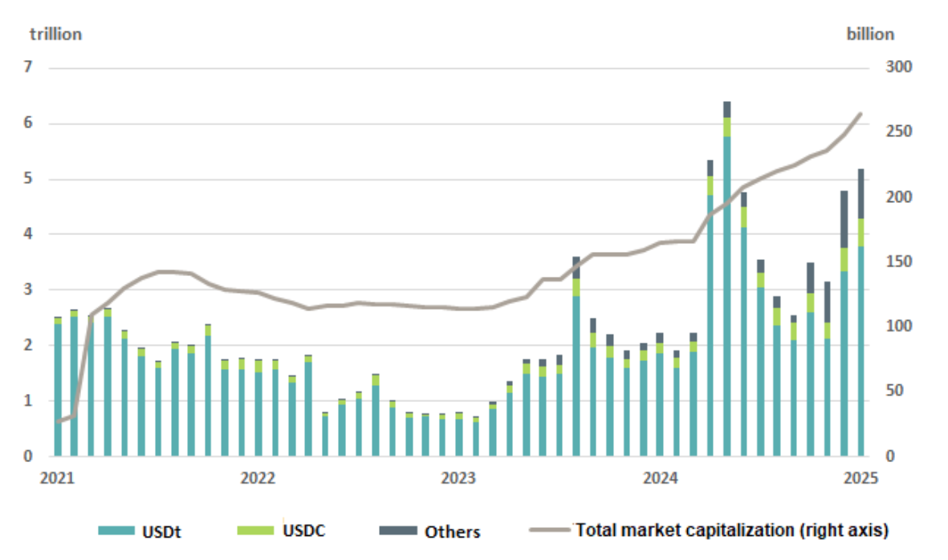The width and height of the screenshot is (948, 560).
Task: Select the 2024 x-axis label
Action: point(660,478)
